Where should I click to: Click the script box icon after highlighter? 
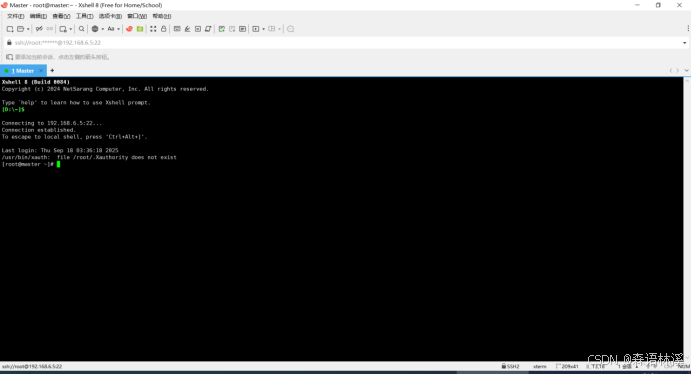coord(198,29)
